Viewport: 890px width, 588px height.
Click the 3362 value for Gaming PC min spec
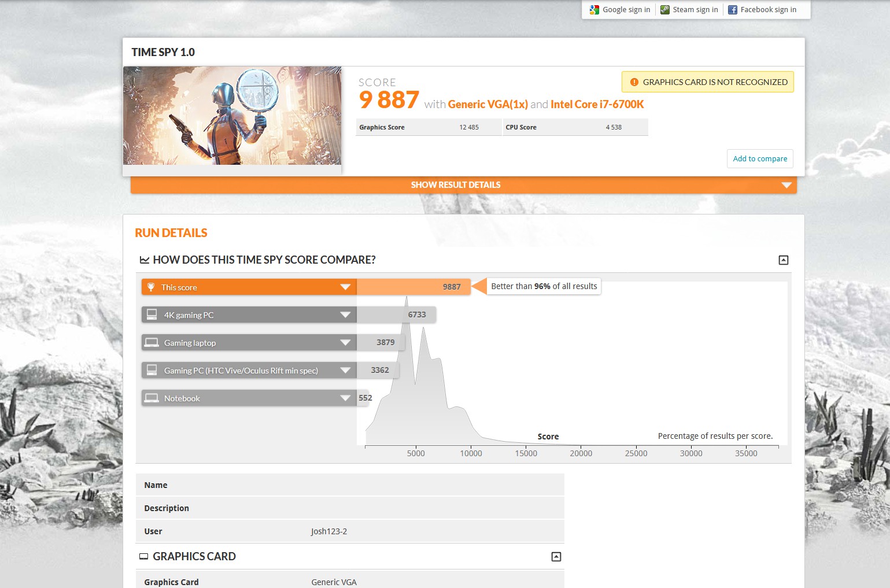point(380,370)
